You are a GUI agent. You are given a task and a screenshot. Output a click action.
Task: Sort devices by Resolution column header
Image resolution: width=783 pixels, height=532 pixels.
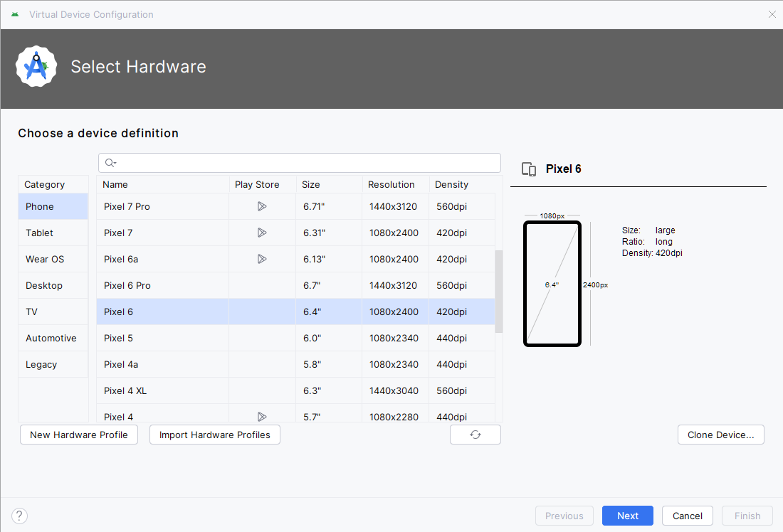(x=391, y=184)
